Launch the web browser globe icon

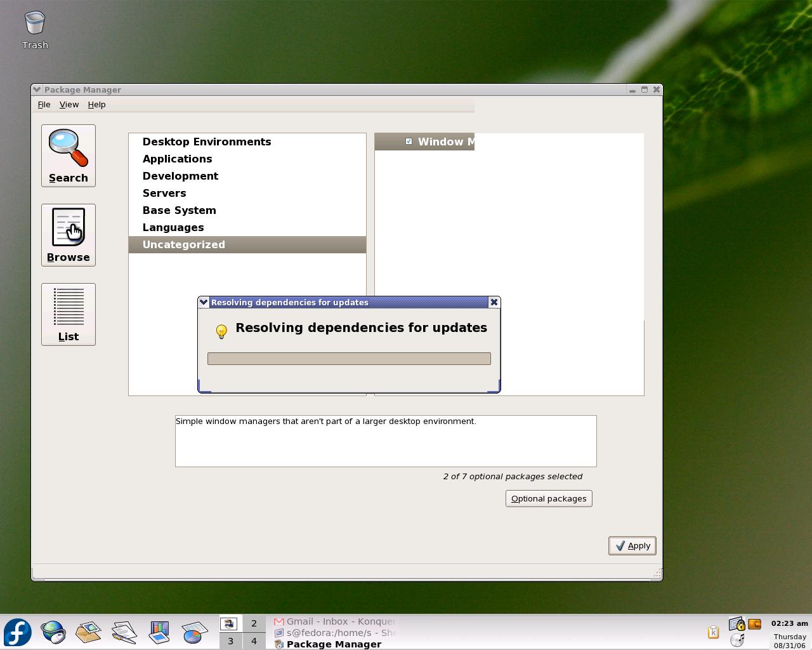tap(53, 632)
